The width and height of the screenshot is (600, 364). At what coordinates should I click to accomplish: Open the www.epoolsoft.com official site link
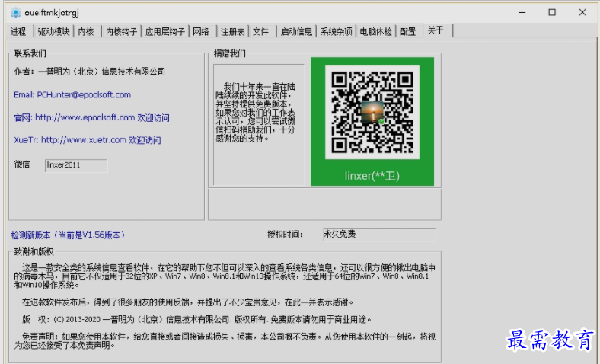click(x=91, y=117)
